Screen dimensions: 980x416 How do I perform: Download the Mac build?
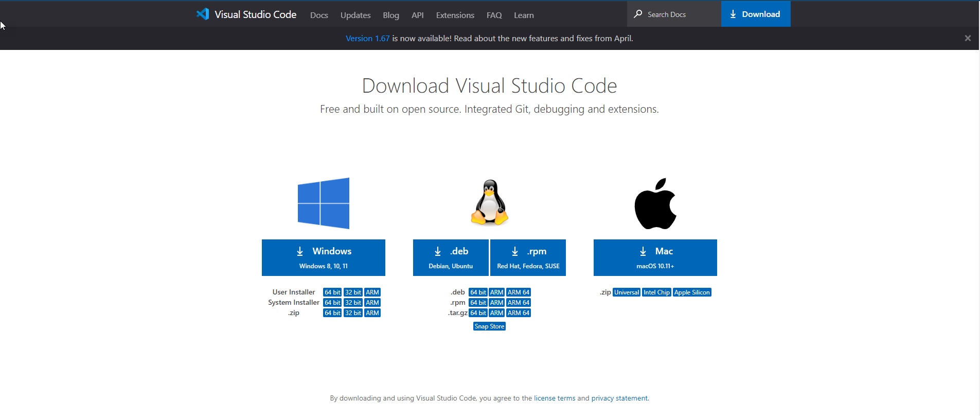pos(655,257)
